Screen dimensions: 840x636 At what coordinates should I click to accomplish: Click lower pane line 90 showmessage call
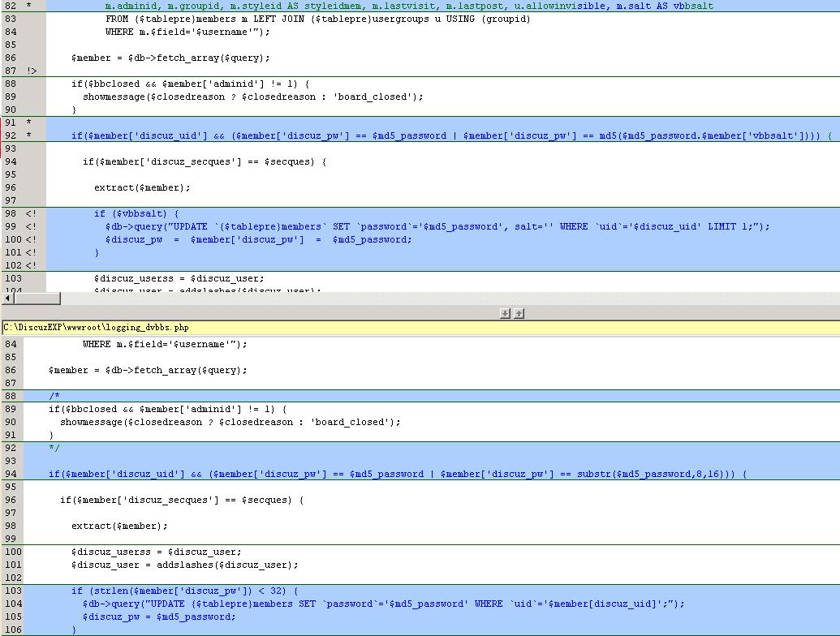[230, 422]
